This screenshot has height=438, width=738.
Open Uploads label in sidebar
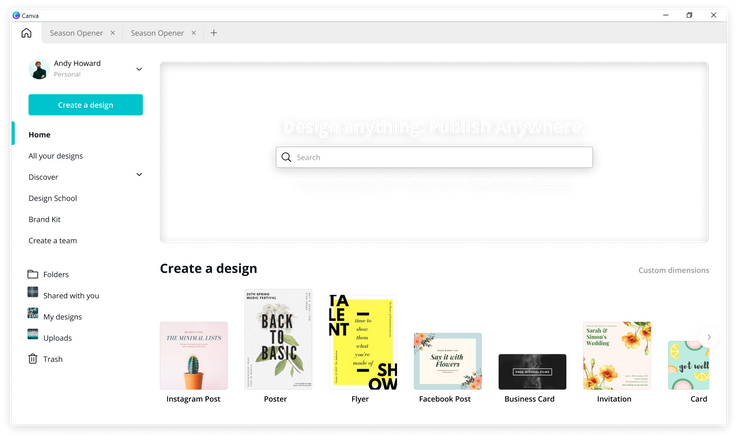(x=57, y=338)
